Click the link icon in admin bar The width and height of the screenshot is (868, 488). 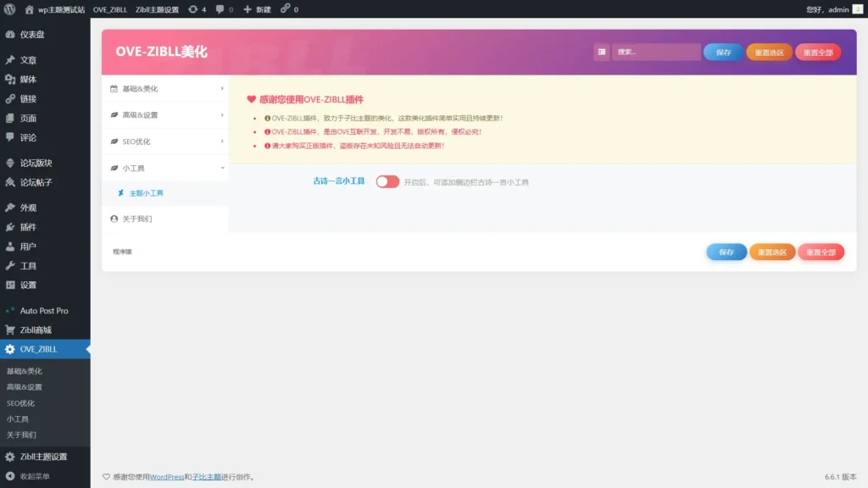coord(285,8)
